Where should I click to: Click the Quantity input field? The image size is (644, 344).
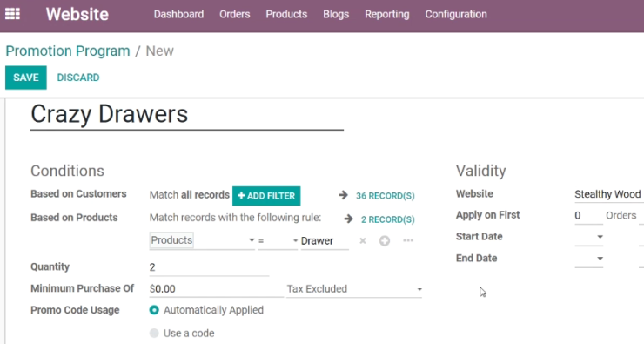coord(209,267)
